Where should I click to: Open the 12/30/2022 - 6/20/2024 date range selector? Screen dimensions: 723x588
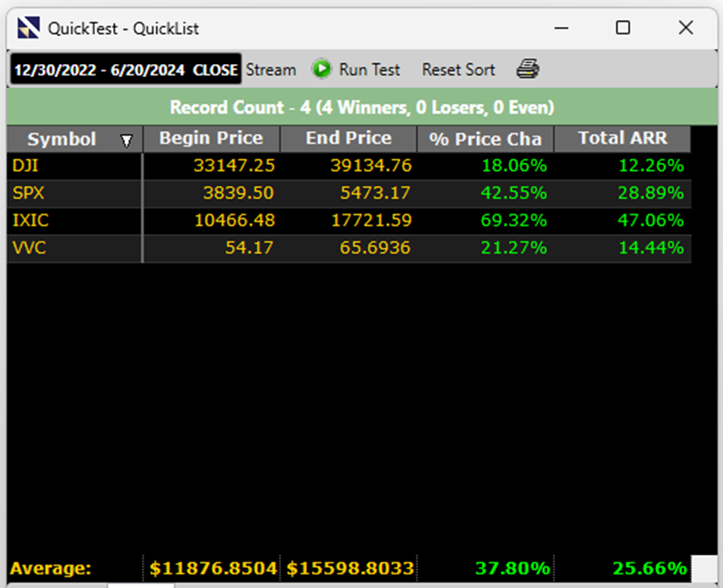(124, 70)
